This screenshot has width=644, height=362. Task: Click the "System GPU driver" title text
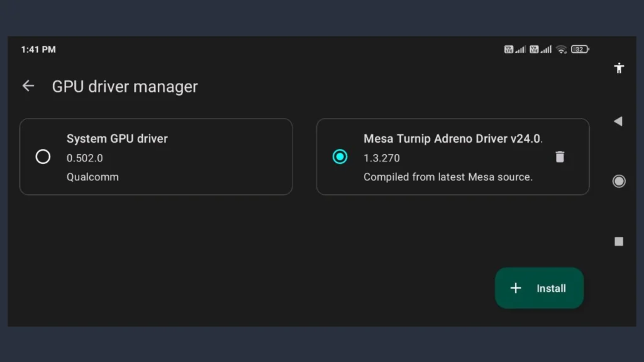[x=117, y=138]
